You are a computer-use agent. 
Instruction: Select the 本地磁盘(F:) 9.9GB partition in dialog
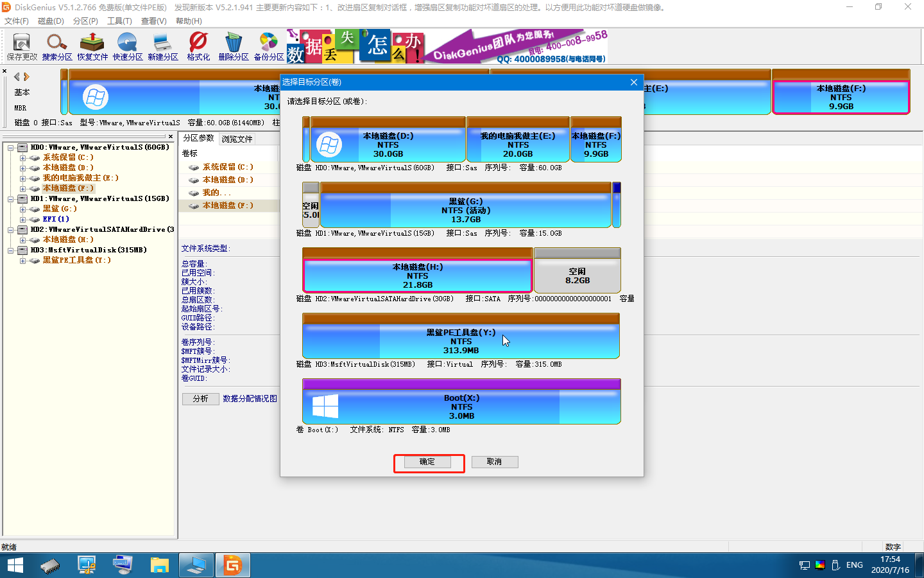coord(596,139)
